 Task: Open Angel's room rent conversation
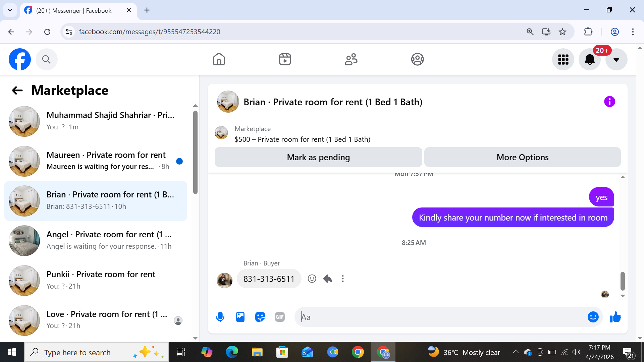click(x=96, y=241)
